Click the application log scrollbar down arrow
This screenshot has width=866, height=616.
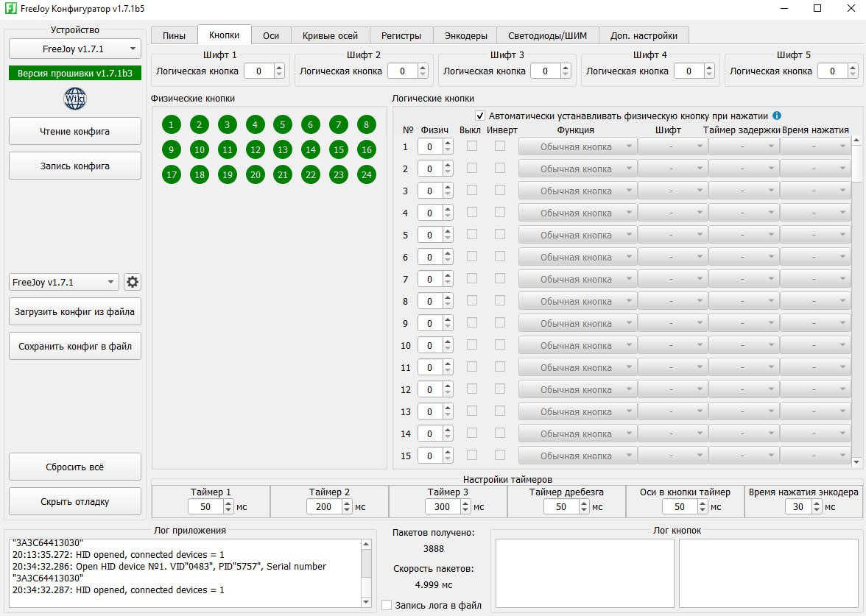(x=366, y=602)
